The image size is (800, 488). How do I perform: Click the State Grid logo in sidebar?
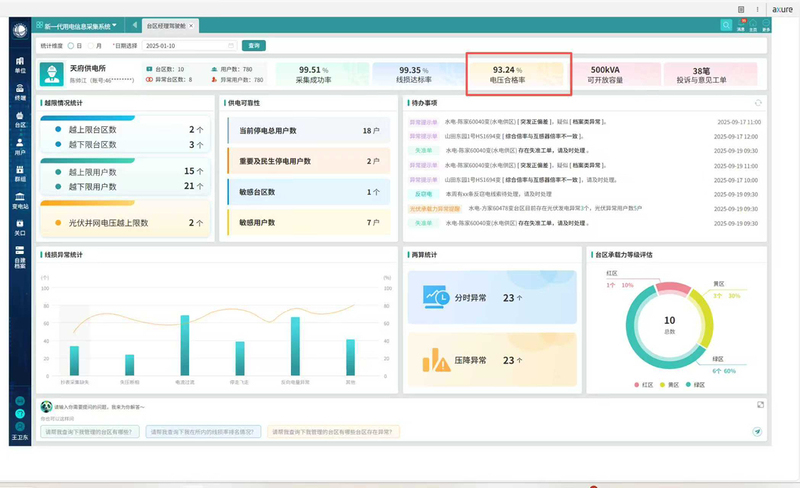click(x=20, y=30)
